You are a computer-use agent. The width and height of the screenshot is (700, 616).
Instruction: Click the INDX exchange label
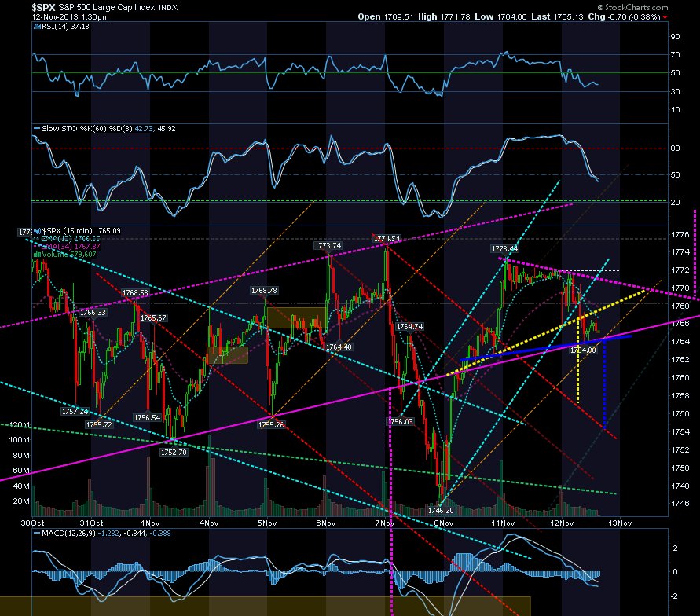[168, 8]
